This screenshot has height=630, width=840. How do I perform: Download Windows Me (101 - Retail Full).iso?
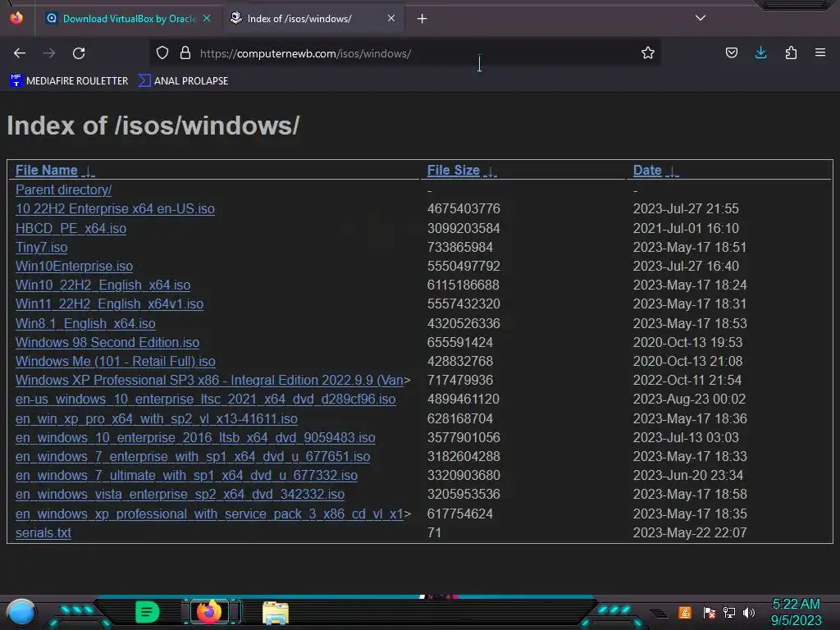(115, 361)
